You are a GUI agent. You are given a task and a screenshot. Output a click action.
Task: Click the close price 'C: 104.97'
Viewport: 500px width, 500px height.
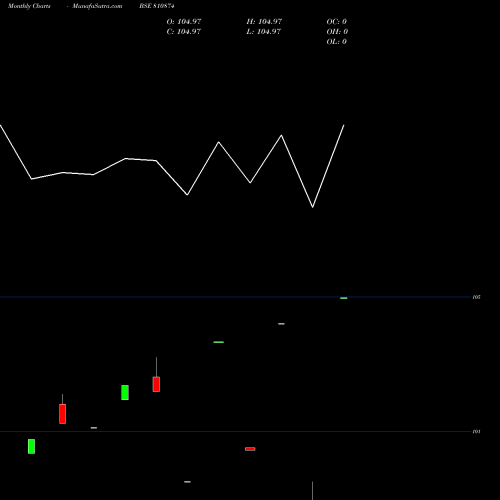click(x=184, y=32)
